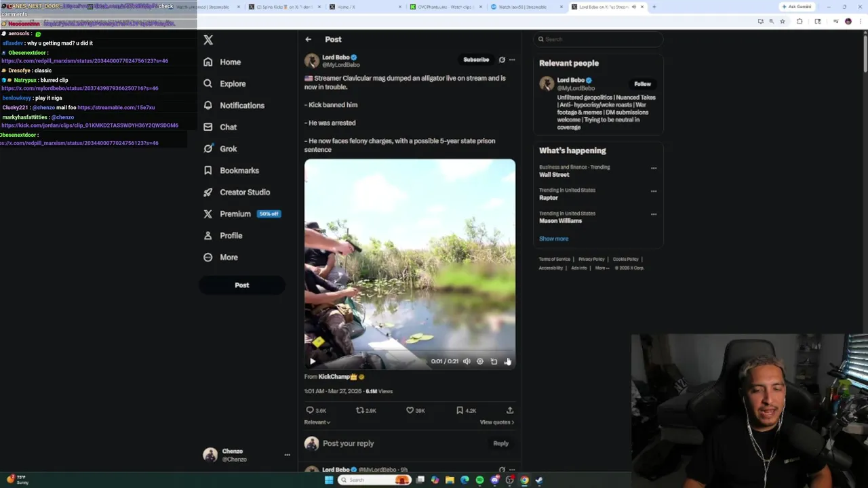Viewport: 868px width, 488px height.
Task: Open Notifications in the X sidebar
Action: coord(234,105)
